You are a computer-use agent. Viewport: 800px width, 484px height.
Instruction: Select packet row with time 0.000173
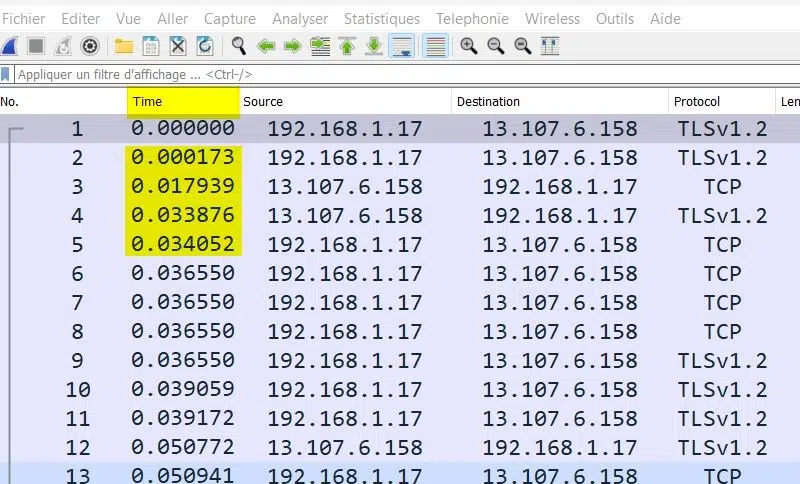400,158
